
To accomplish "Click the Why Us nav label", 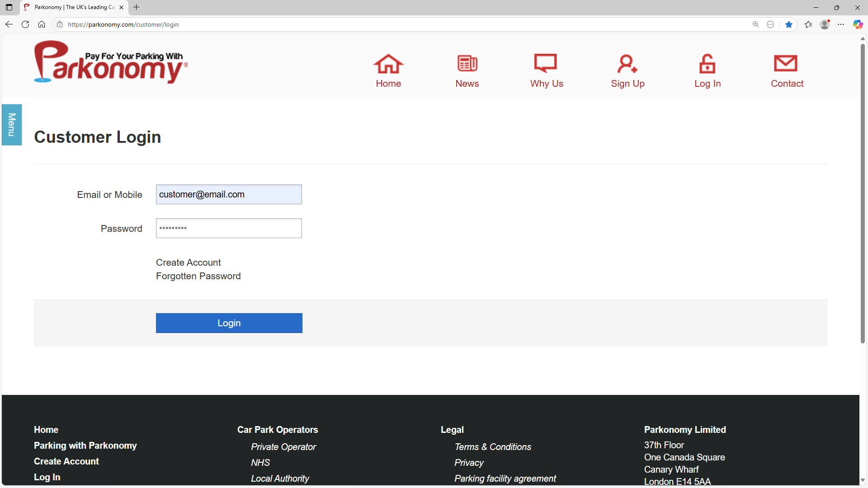I will coord(547,84).
